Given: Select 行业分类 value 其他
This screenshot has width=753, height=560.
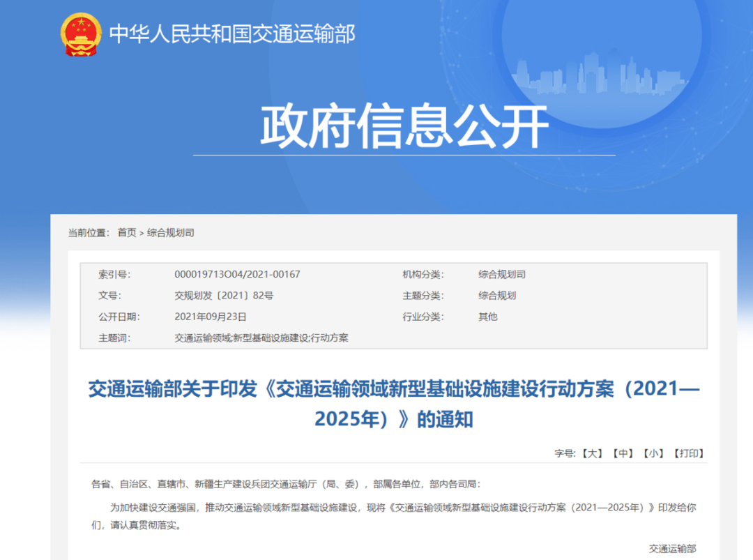Looking at the screenshot, I should pos(488,317).
